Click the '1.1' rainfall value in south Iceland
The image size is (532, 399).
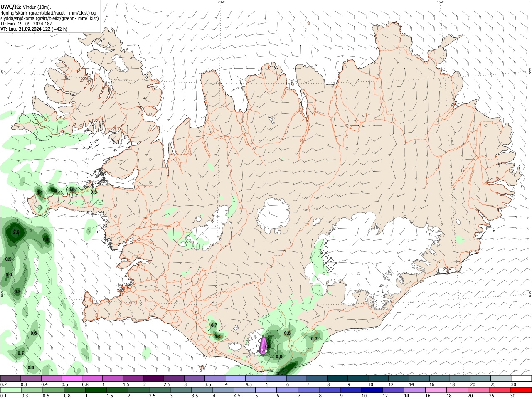pos(218,336)
